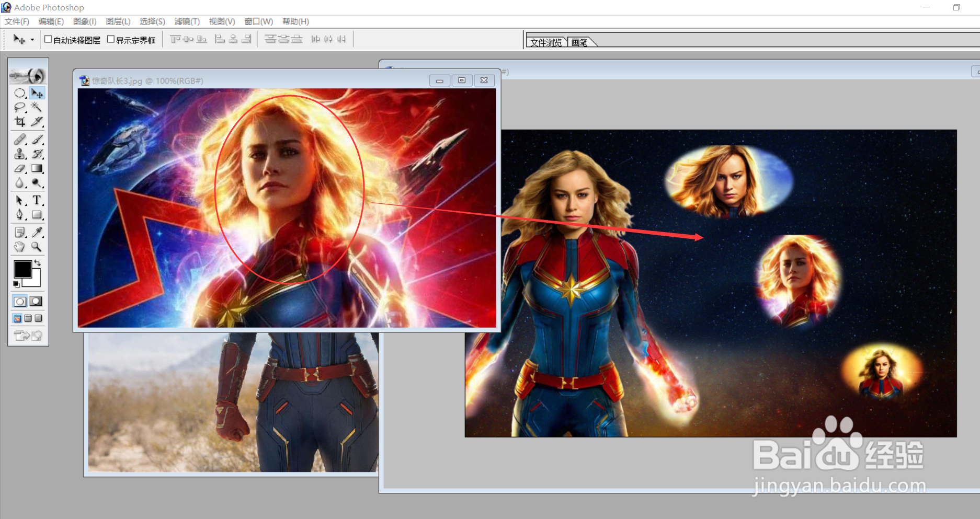Open the 选择(S) menu
This screenshot has height=519, width=980.
coord(152,21)
